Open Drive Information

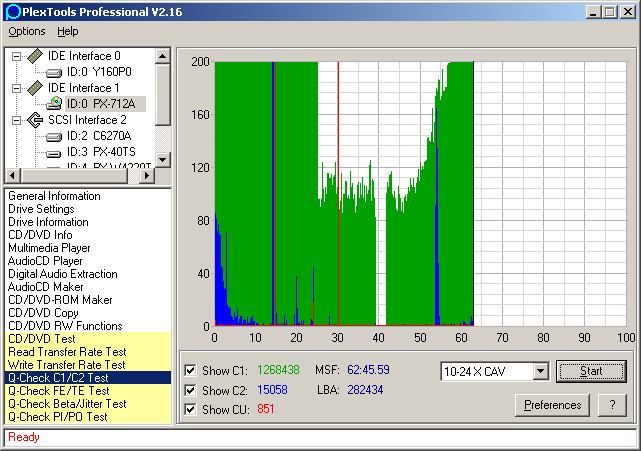pyautogui.click(x=48, y=222)
